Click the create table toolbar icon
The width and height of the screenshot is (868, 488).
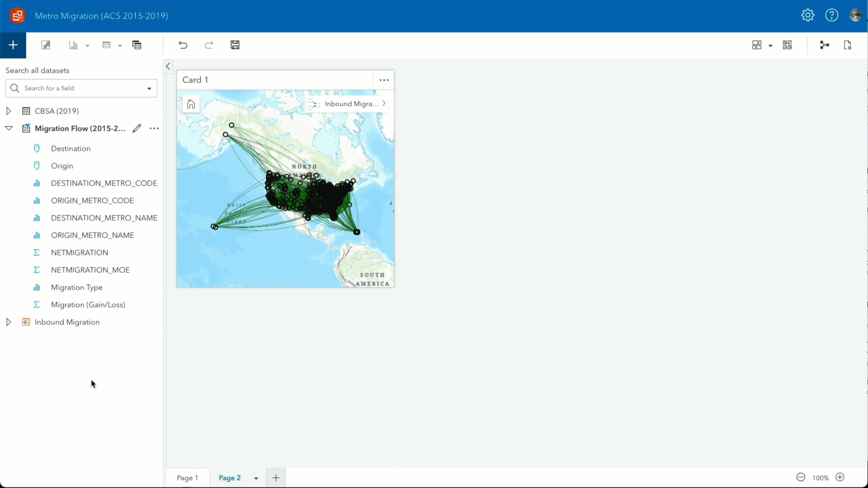(x=106, y=45)
